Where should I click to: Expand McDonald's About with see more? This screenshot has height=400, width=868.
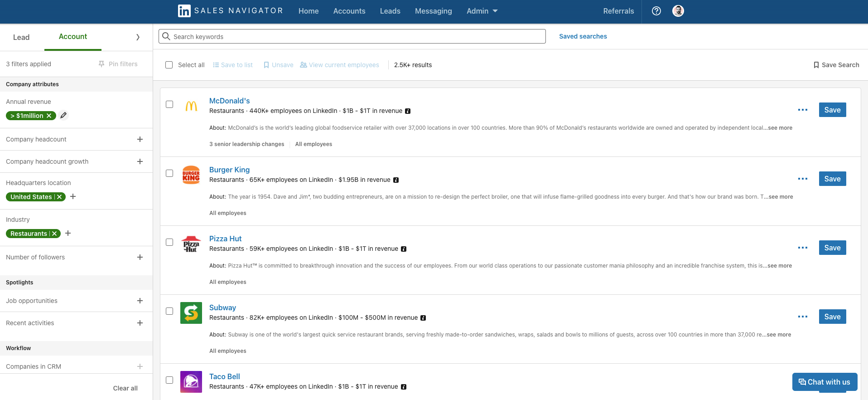coord(780,128)
